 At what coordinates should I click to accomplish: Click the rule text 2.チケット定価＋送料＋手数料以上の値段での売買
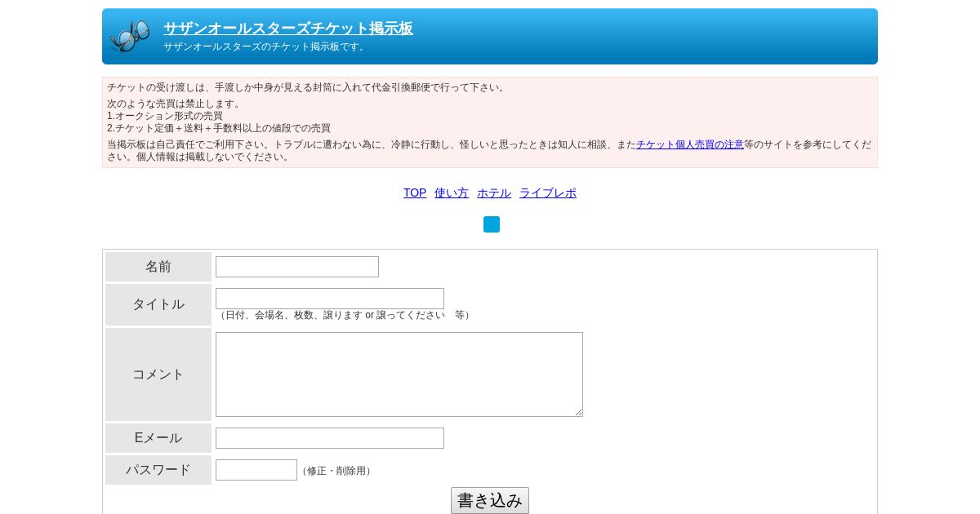click(219, 128)
